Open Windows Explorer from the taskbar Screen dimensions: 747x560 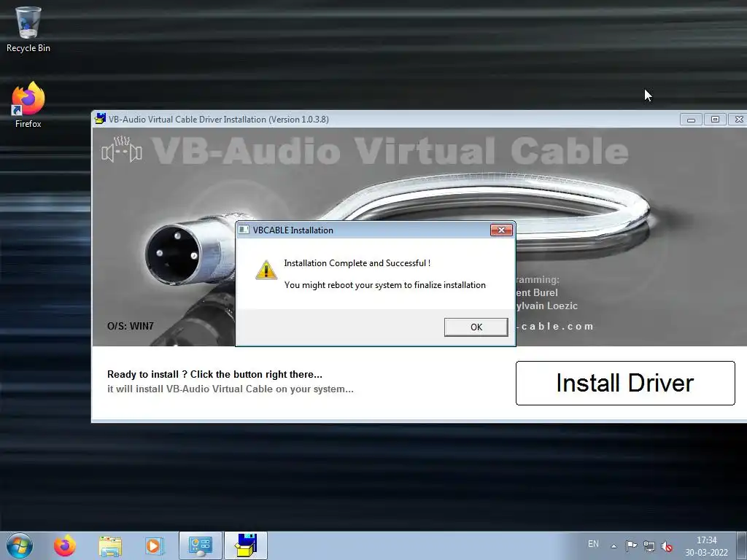point(110,545)
